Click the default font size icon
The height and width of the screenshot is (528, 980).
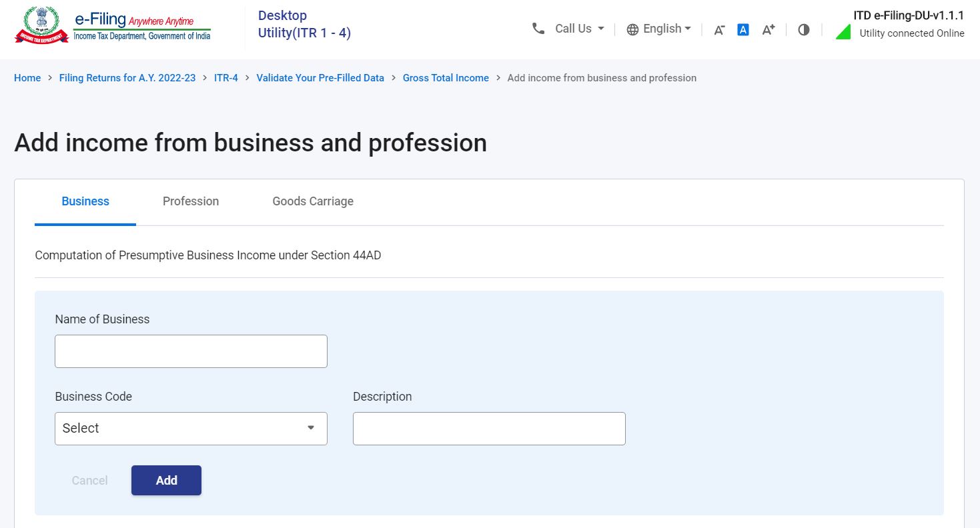(743, 29)
